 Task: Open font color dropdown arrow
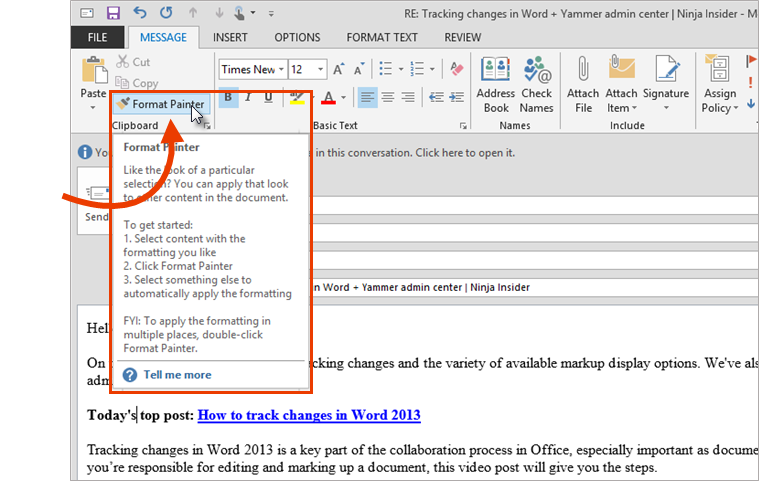[344, 98]
